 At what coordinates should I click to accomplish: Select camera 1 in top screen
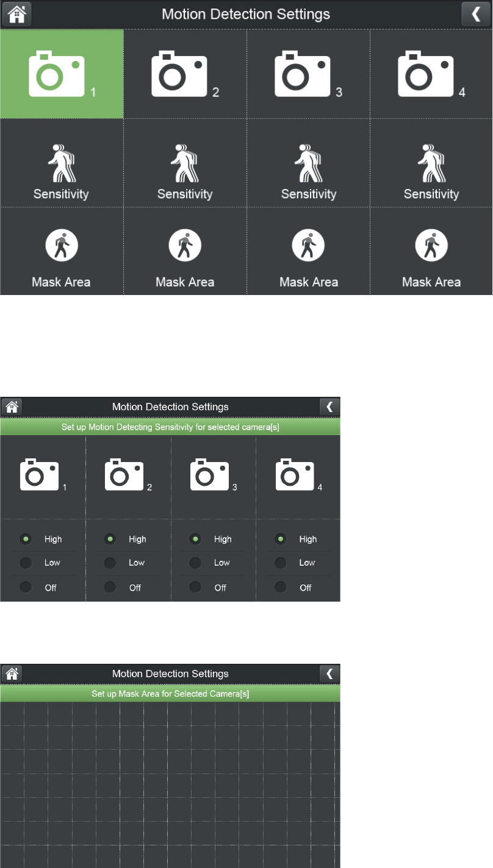[62, 74]
